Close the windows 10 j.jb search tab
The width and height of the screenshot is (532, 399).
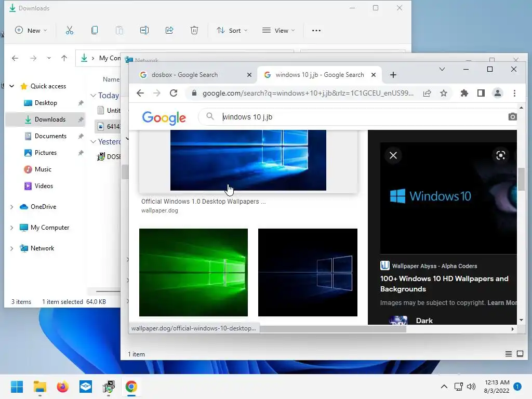point(374,75)
